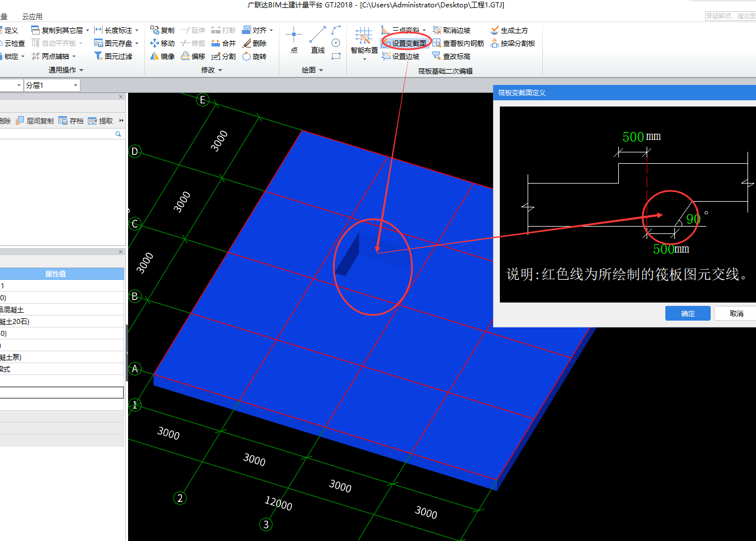Close the component list panel
The image size is (756, 541).
(121, 97)
